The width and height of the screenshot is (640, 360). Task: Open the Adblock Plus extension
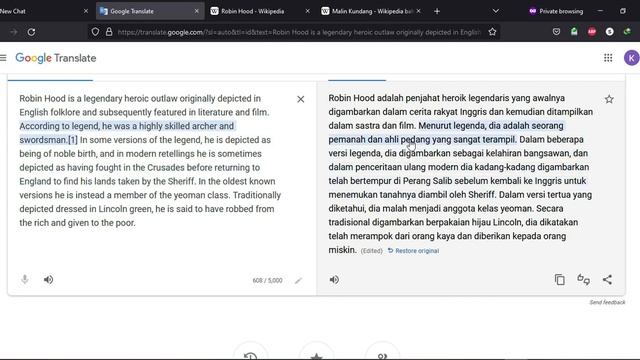[x=592, y=32]
